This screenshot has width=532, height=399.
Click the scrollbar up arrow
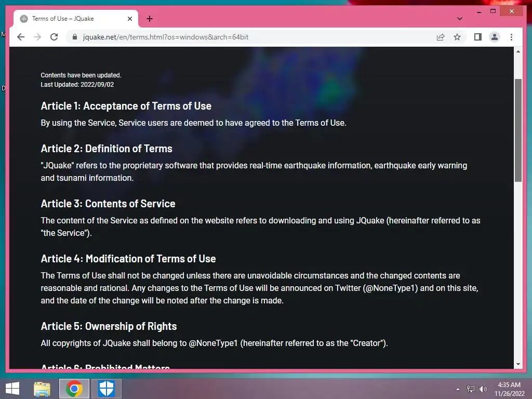(518, 51)
